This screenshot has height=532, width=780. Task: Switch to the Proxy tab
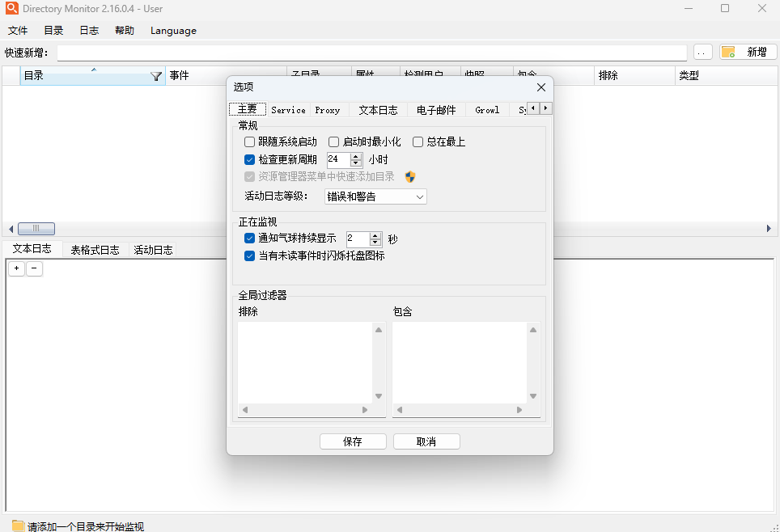[328, 110]
